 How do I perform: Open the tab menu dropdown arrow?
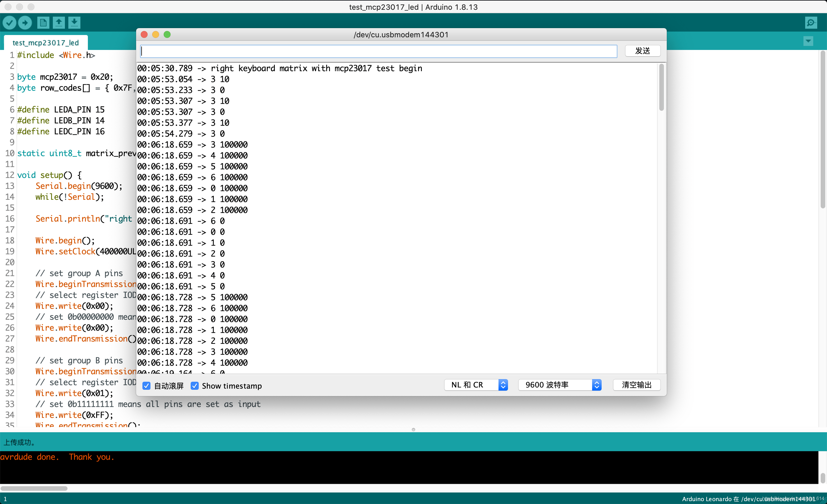[x=808, y=41]
